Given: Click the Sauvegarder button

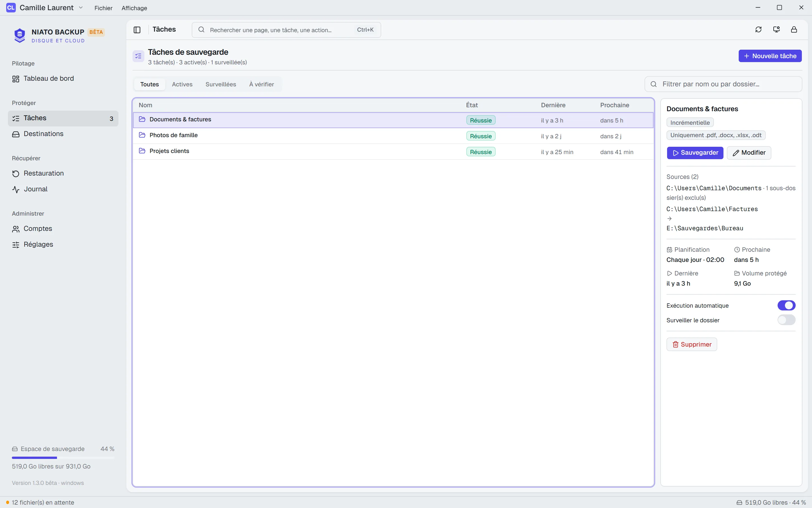Looking at the screenshot, I should point(695,153).
